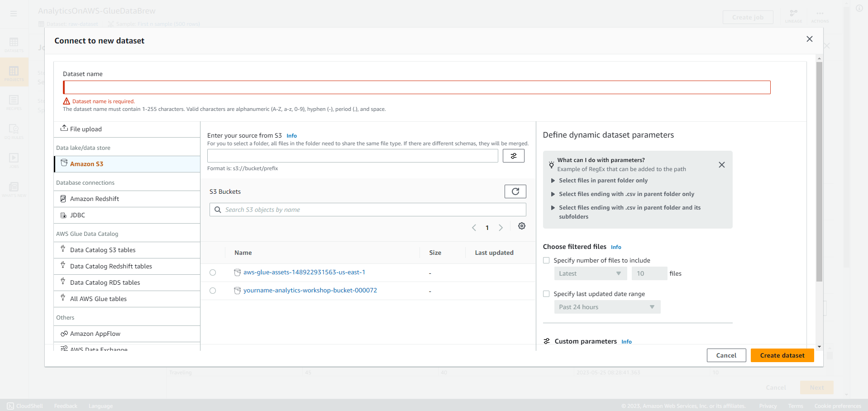Open the Lineage view icon

[x=793, y=16]
